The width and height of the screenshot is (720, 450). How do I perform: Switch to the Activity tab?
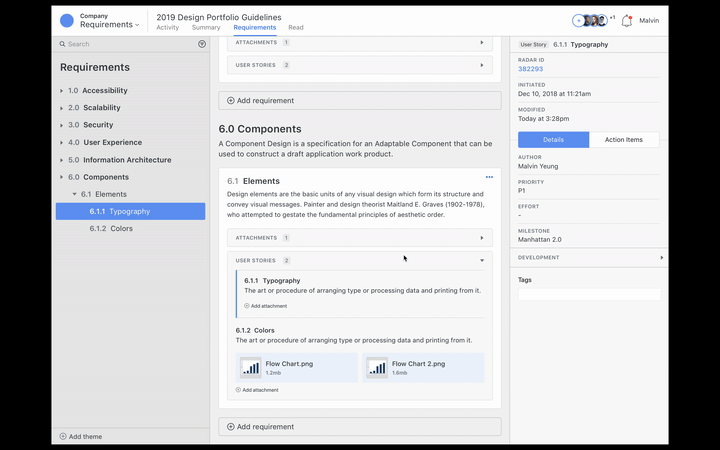(168, 28)
